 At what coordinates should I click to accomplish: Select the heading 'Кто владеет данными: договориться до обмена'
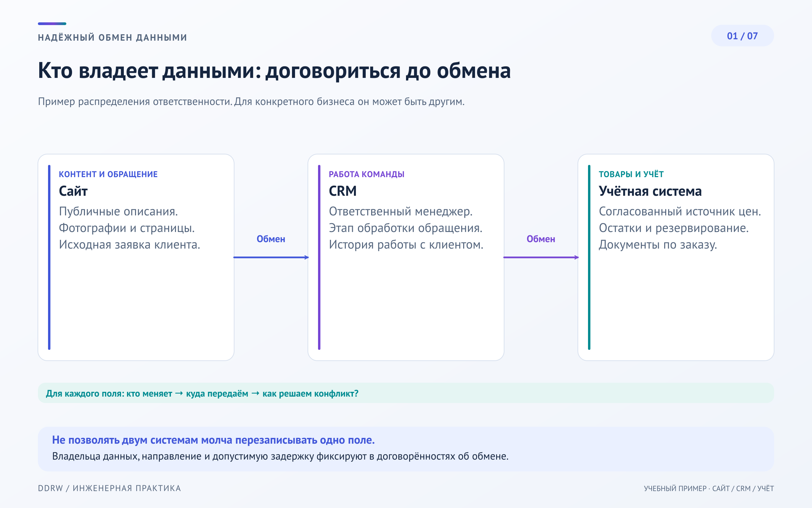tap(274, 70)
